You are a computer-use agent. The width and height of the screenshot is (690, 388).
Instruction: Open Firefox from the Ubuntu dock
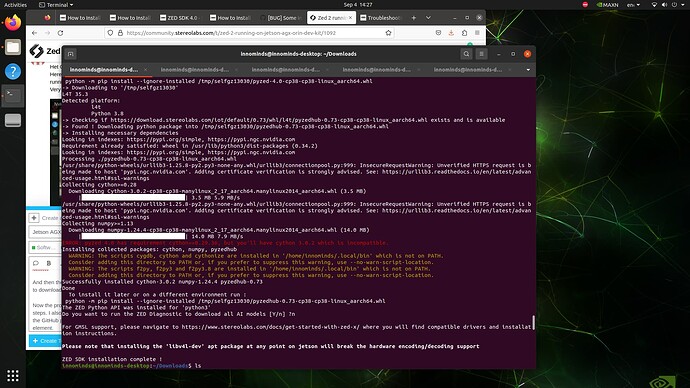tap(13, 22)
